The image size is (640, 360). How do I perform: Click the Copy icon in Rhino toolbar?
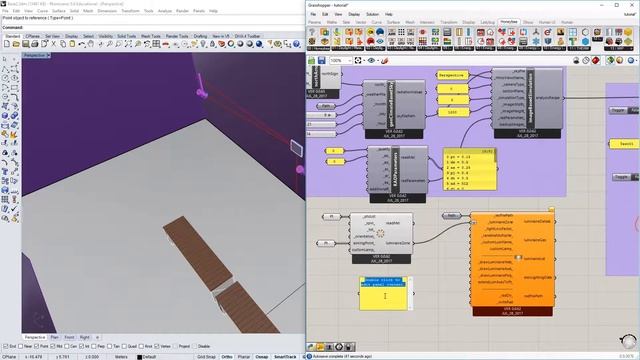62,44
